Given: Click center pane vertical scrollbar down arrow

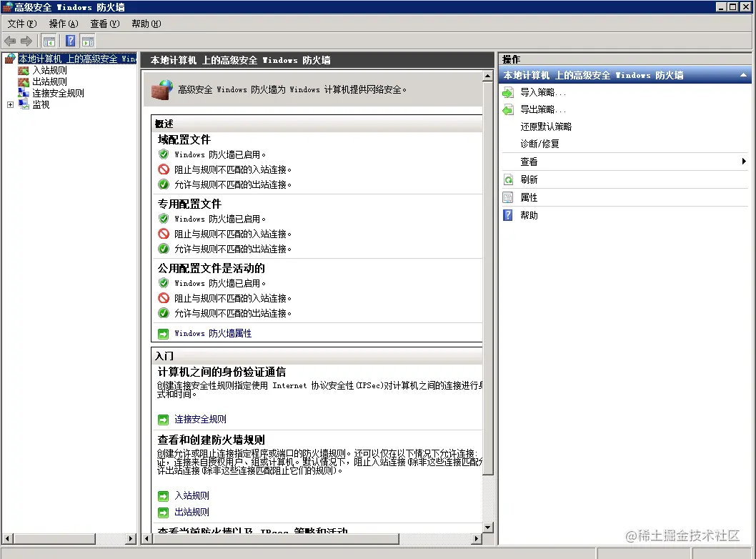Looking at the screenshot, I should (x=488, y=528).
